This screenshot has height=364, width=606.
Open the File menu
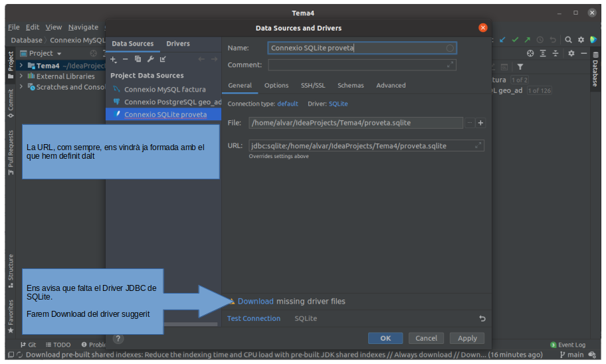pos(13,27)
